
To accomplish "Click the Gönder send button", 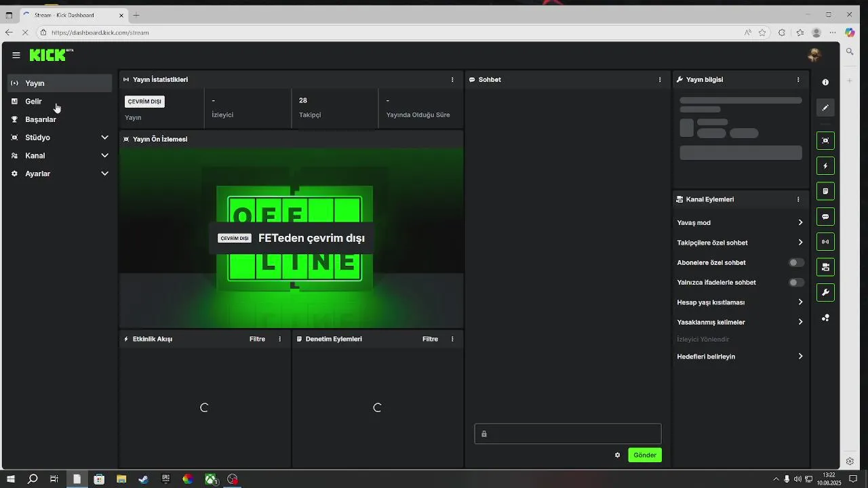I will pyautogui.click(x=645, y=455).
